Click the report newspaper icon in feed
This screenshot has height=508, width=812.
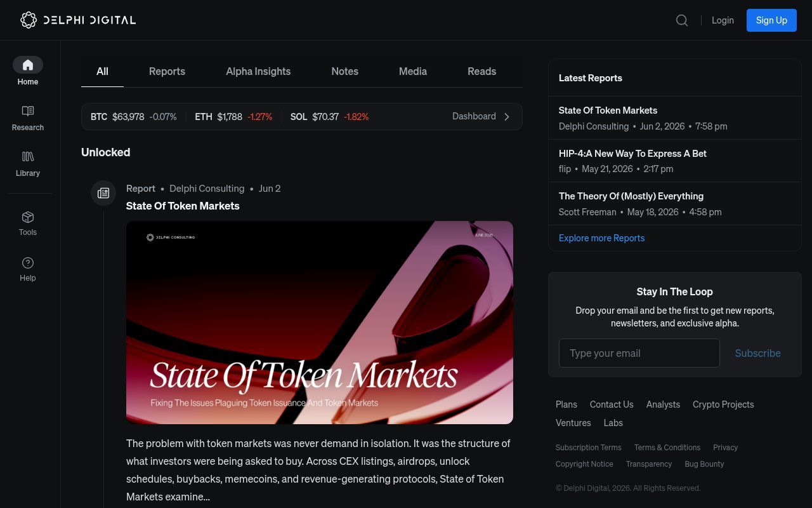click(103, 193)
